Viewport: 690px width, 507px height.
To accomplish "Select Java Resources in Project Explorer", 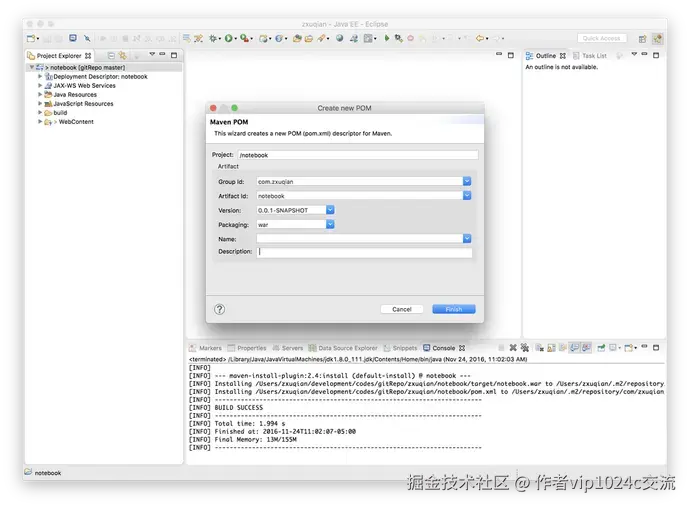I will (x=75, y=95).
